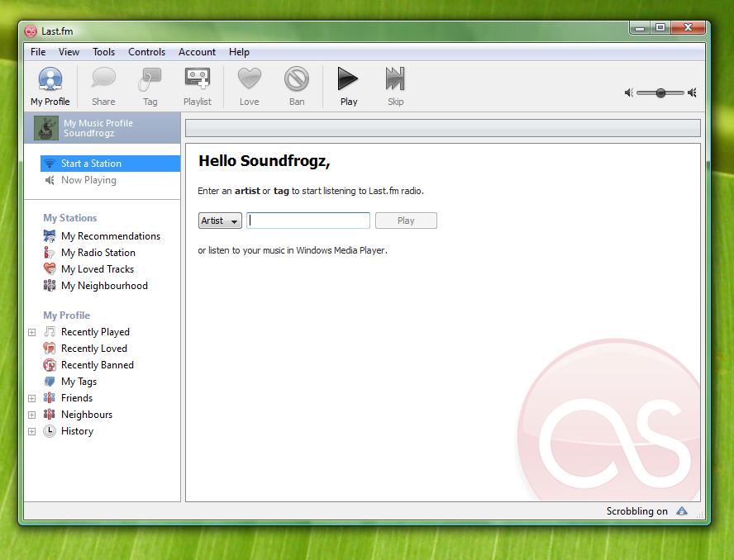Close the Last.fm window
The image size is (734, 560).
688,27
